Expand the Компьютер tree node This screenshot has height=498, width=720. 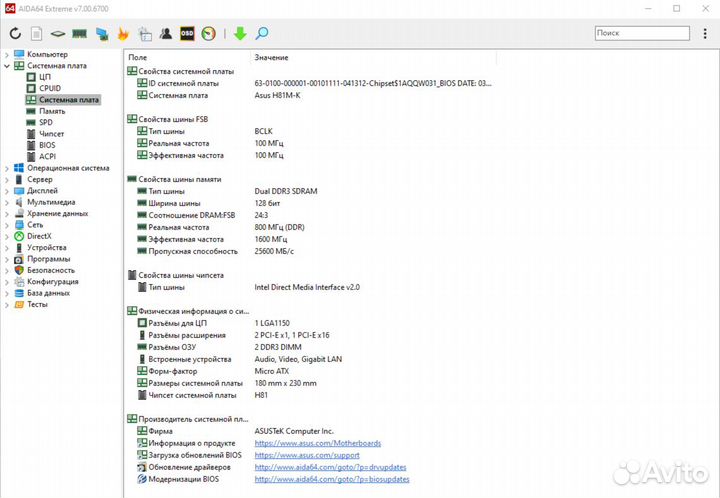[6, 55]
